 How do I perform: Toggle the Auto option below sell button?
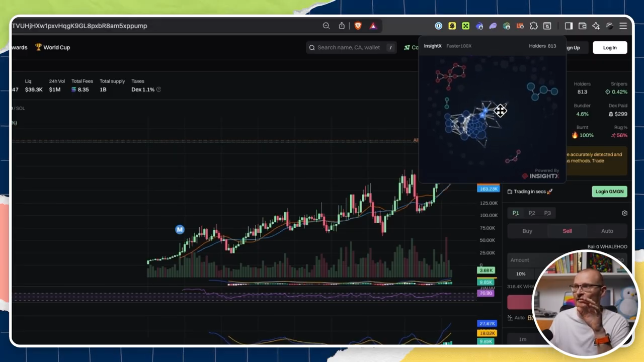pyautogui.click(x=516, y=318)
